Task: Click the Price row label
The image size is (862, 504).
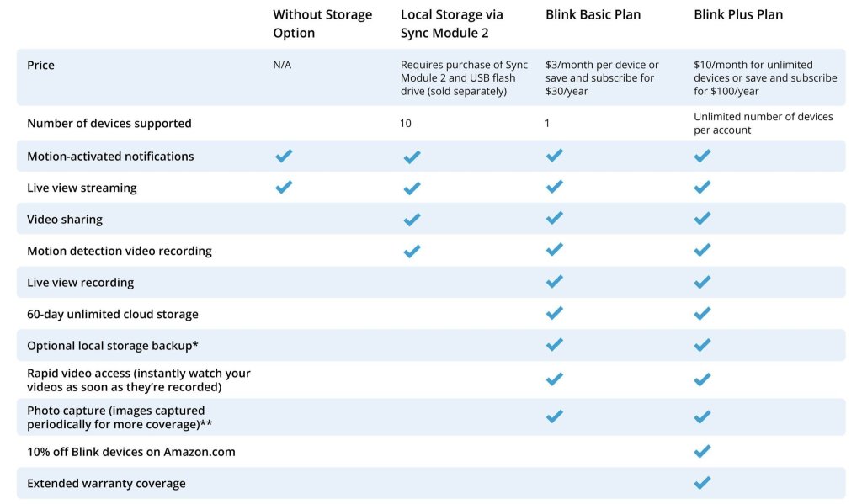Action: (40, 65)
